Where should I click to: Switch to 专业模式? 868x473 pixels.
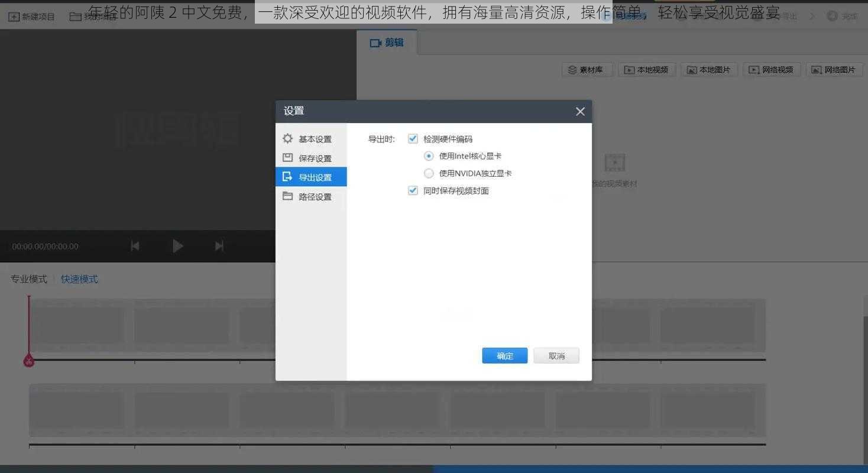point(28,279)
